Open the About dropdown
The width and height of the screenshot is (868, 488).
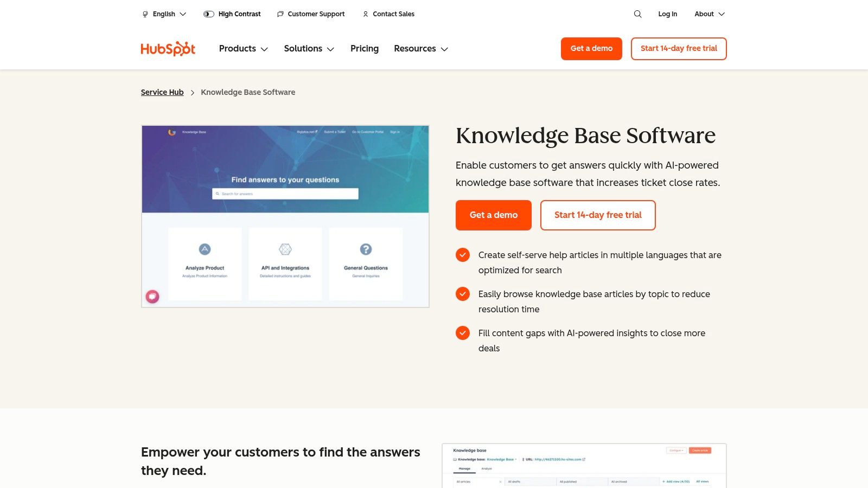[x=709, y=14]
